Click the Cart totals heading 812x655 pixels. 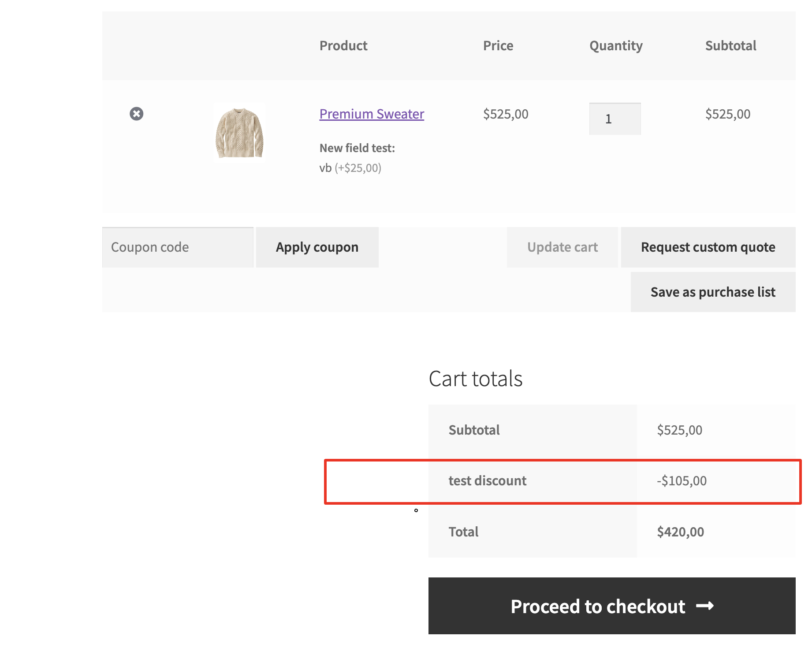(x=476, y=379)
